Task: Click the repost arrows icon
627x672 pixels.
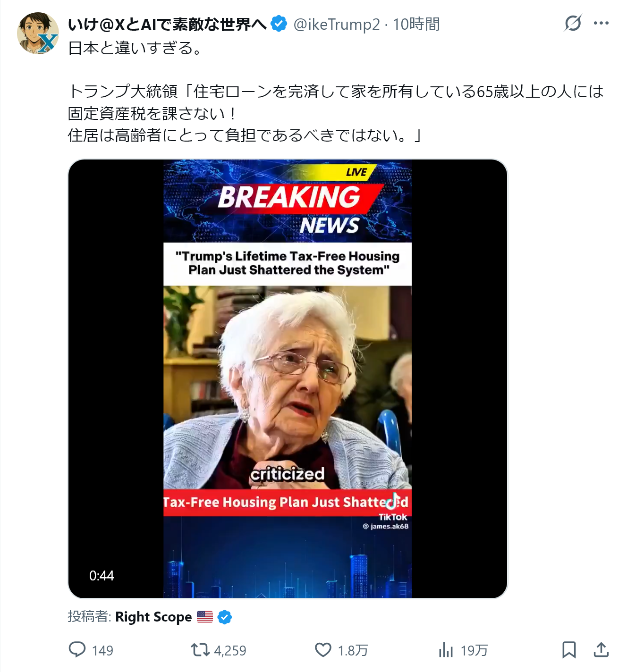Action: 200,650
